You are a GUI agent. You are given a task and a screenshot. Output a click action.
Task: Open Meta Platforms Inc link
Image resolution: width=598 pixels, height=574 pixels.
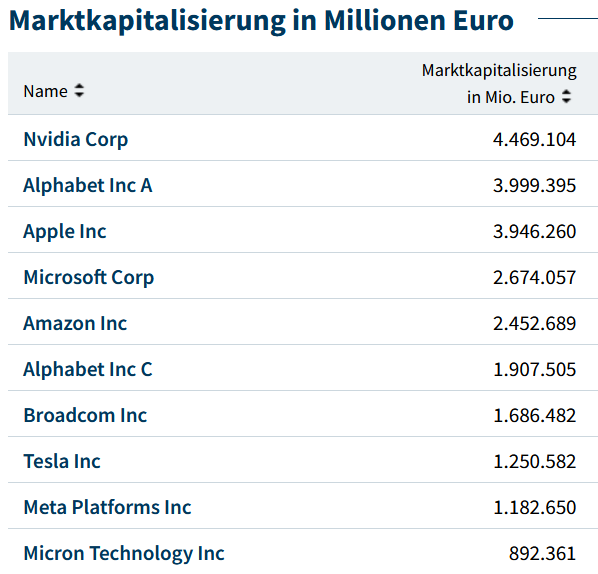[107, 507]
